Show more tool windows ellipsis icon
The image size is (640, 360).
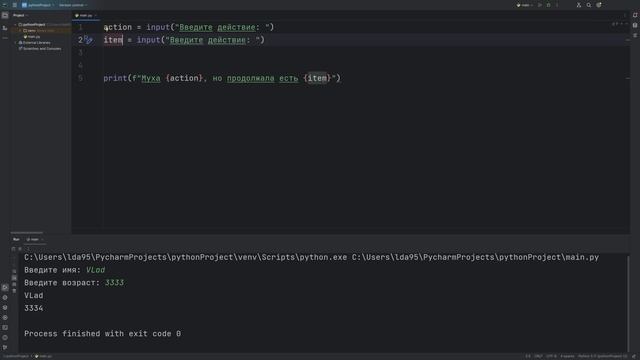click(x=5, y=38)
